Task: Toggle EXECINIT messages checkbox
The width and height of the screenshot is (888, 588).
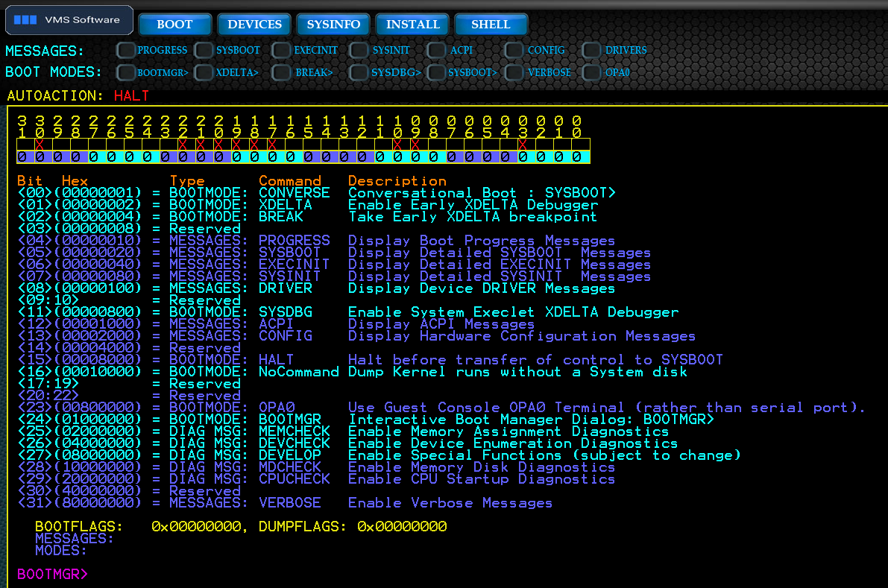Action: point(281,51)
